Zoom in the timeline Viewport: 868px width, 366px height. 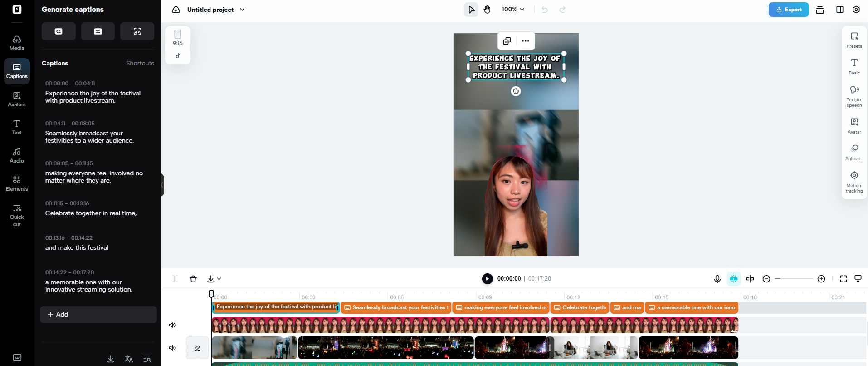pyautogui.click(x=821, y=279)
